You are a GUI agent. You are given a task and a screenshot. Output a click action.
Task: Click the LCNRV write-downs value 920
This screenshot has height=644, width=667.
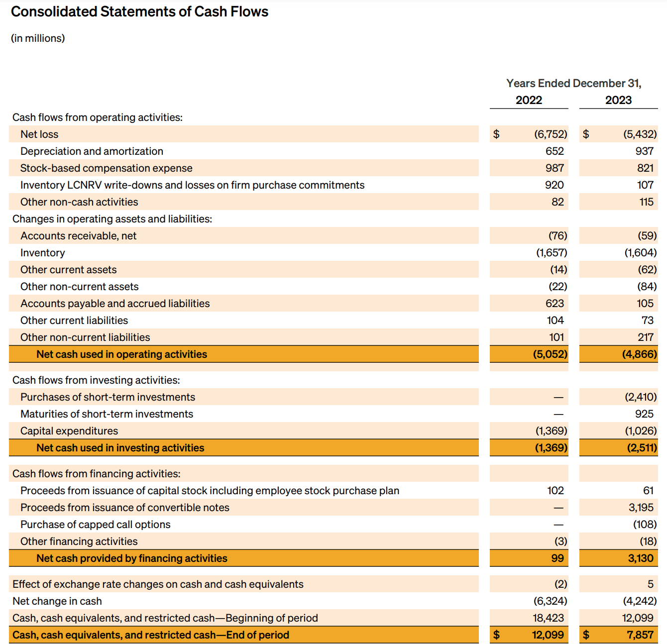555,185
